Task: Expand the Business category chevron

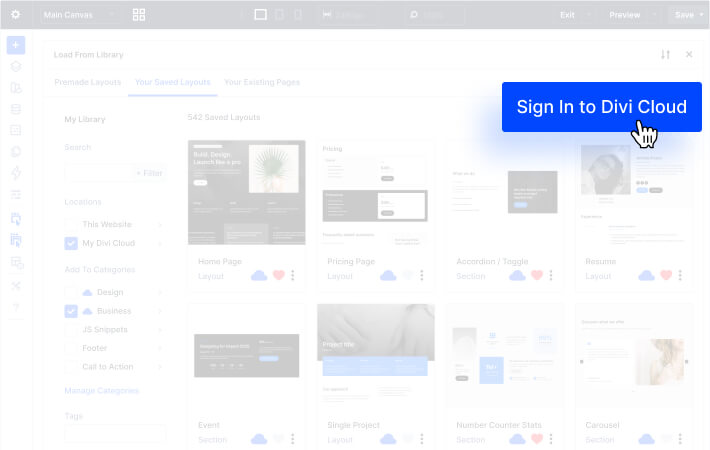Action: pyautogui.click(x=160, y=311)
